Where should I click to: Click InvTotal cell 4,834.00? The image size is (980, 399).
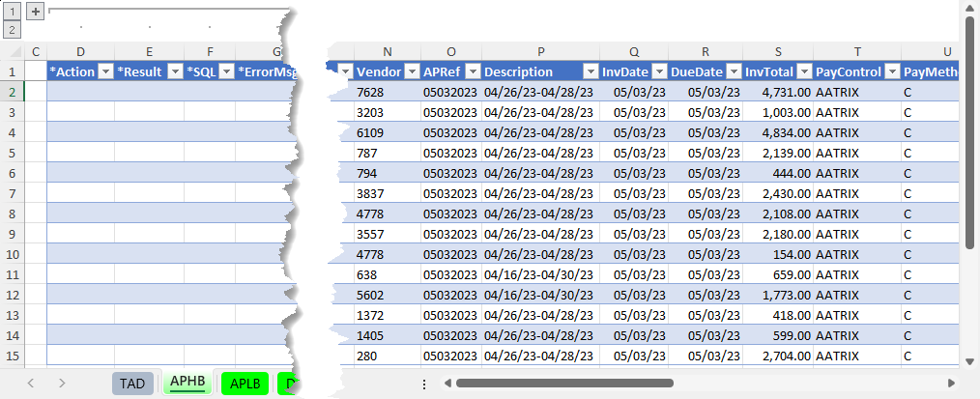point(778,132)
